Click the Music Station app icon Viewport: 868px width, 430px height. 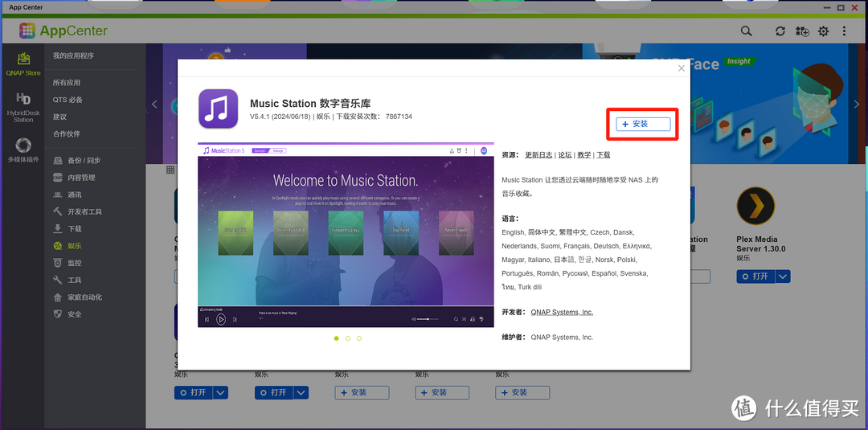(218, 109)
